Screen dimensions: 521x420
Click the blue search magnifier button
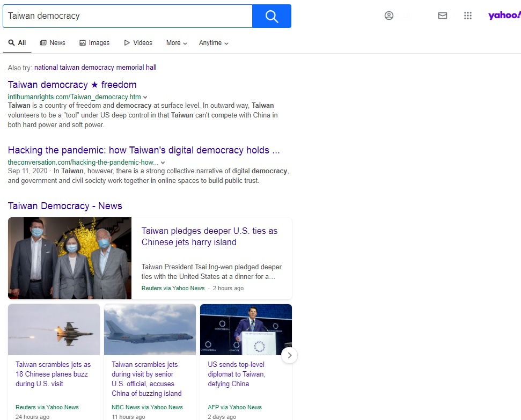click(x=271, y=16)
